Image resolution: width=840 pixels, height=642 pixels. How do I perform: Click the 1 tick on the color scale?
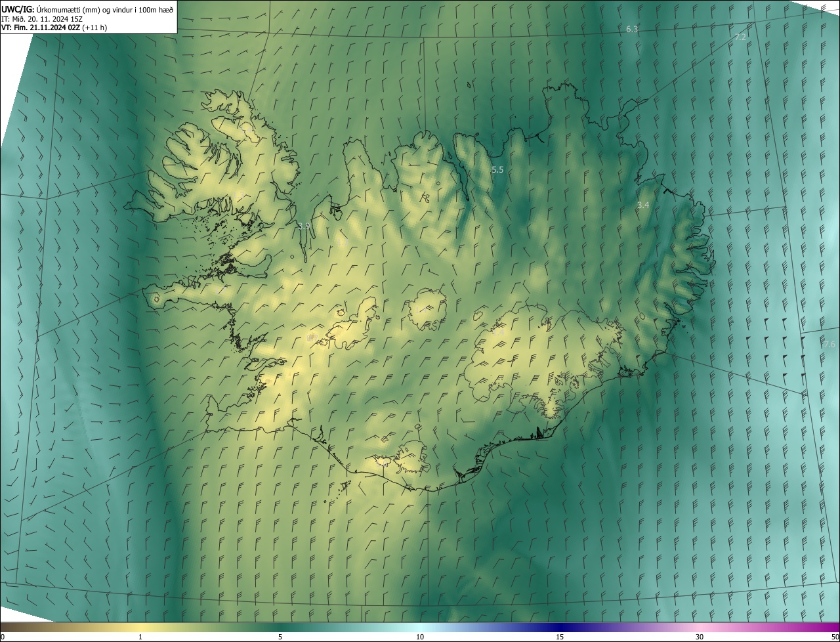click(x=140, y=637)
